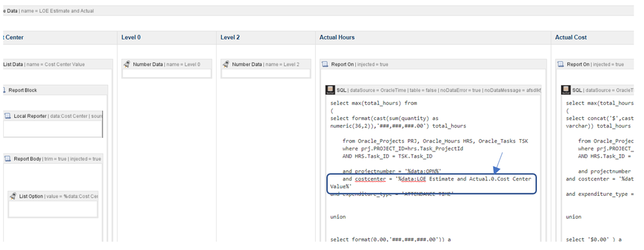The image size is (644, 250).
Task: Click the rocket icon beside Number Data Level 2
Action: (226, 64)
